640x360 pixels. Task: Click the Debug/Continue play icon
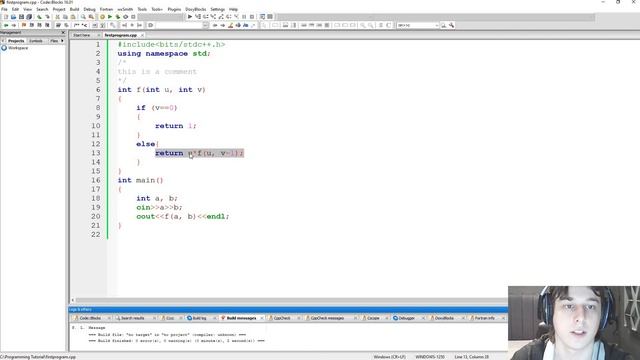coord(190,17)
